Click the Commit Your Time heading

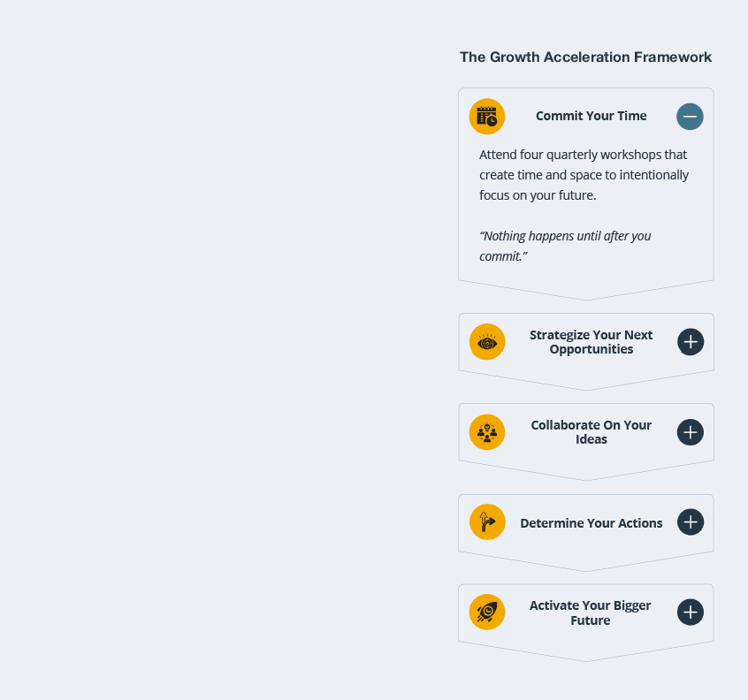coord(591,116)
